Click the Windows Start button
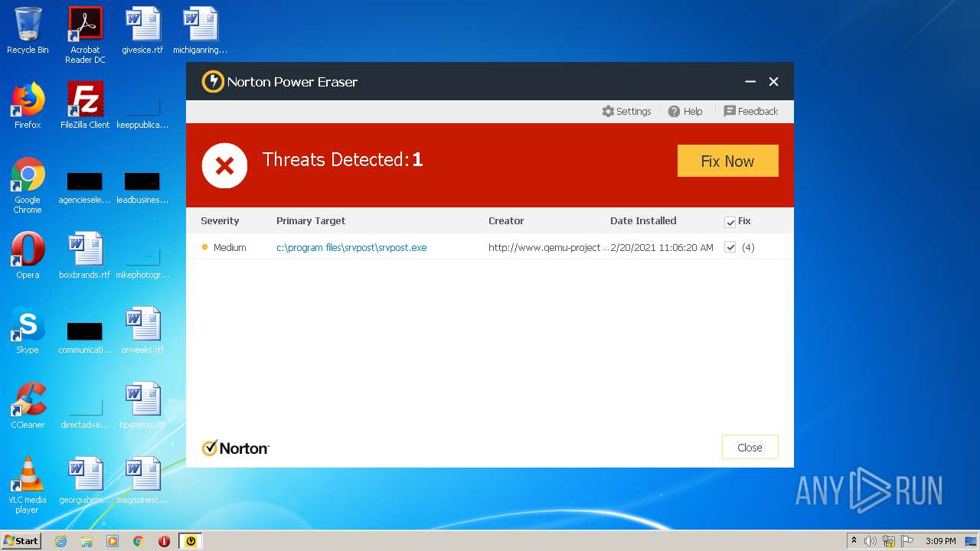The image size is (980, 551). pos(21,540)
